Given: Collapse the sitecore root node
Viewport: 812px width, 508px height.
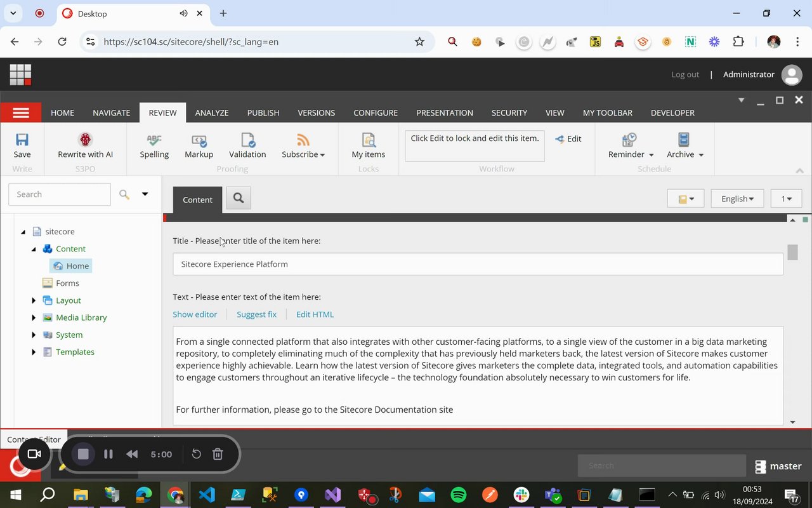Looking at the screenshot, I should point(23,232).
